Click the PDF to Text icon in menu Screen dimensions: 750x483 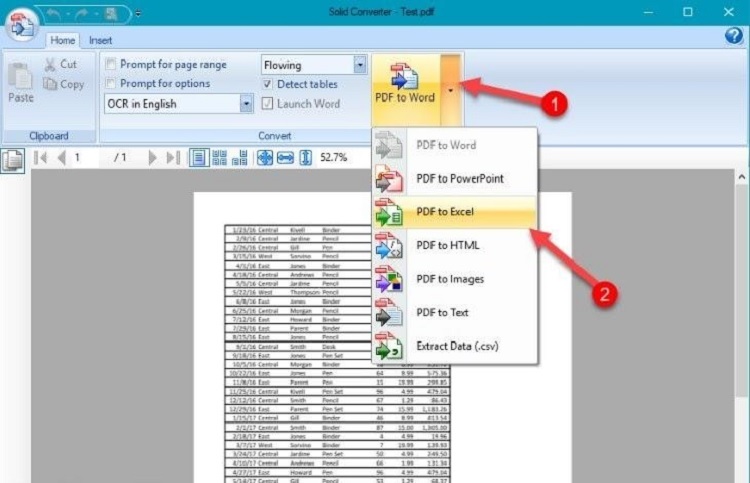point(388,312)
